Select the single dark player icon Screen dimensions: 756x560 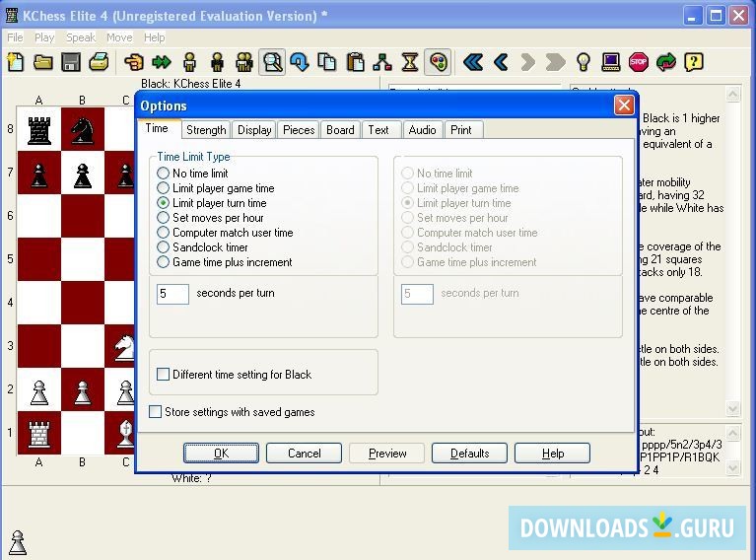click(217, 62)
